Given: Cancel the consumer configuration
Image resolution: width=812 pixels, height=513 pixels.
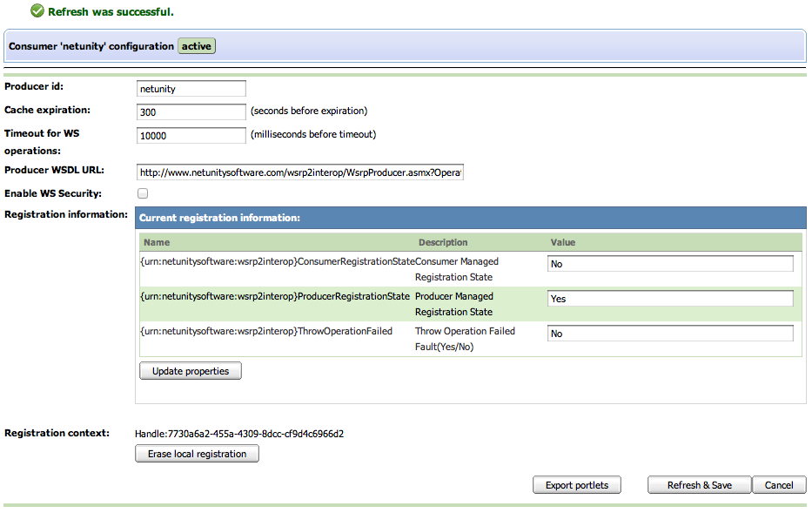Looking at the screenshot, I should click(x=779, y=485).
